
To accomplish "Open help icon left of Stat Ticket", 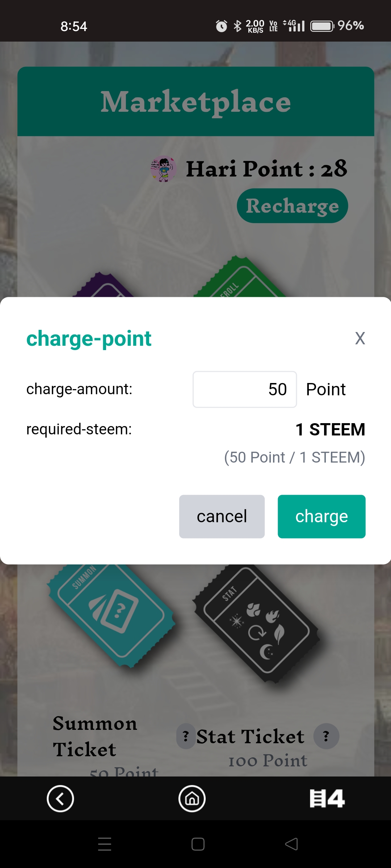I will pyautogui.click(x=186, y=736).
